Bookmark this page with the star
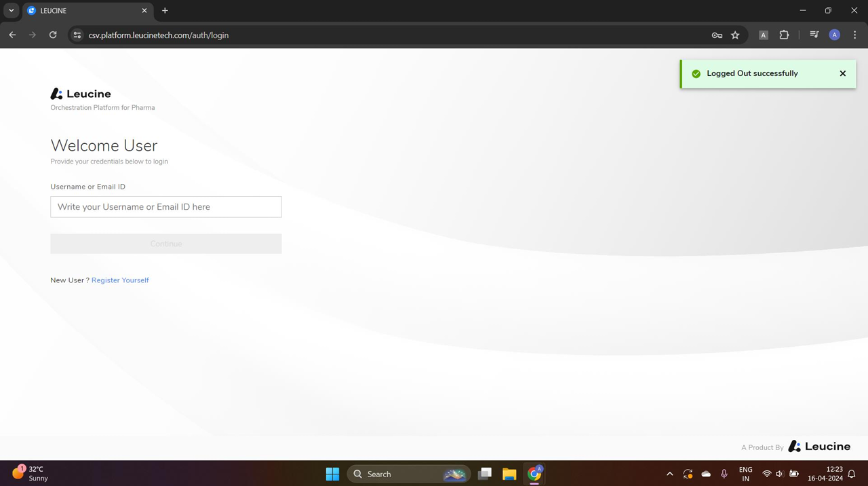The height and width of the screenshot is (486, 868). point(735,35)
